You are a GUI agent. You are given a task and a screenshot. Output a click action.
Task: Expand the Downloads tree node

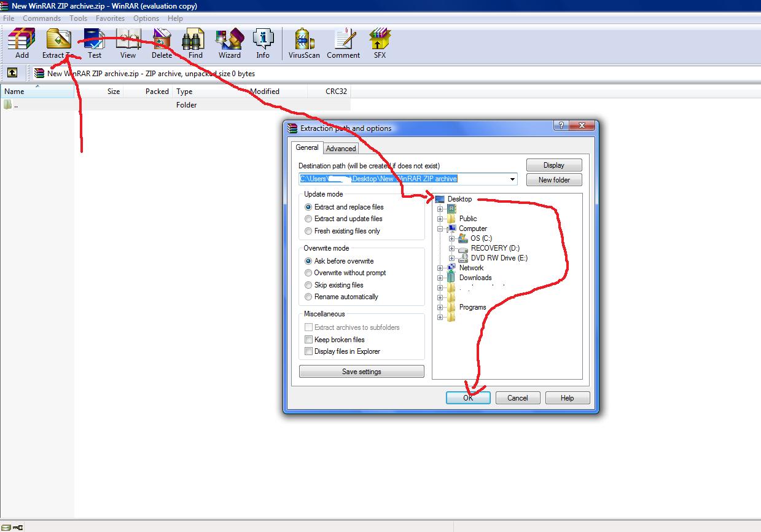(440, 278)
